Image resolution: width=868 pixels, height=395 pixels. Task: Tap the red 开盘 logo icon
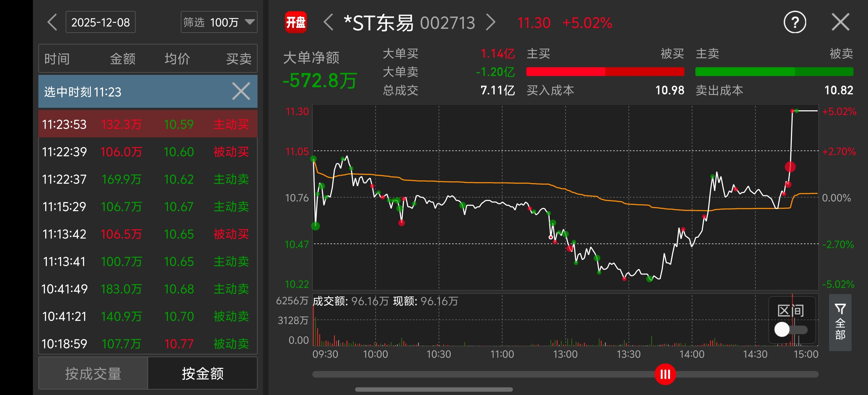(x=296, y=22)
